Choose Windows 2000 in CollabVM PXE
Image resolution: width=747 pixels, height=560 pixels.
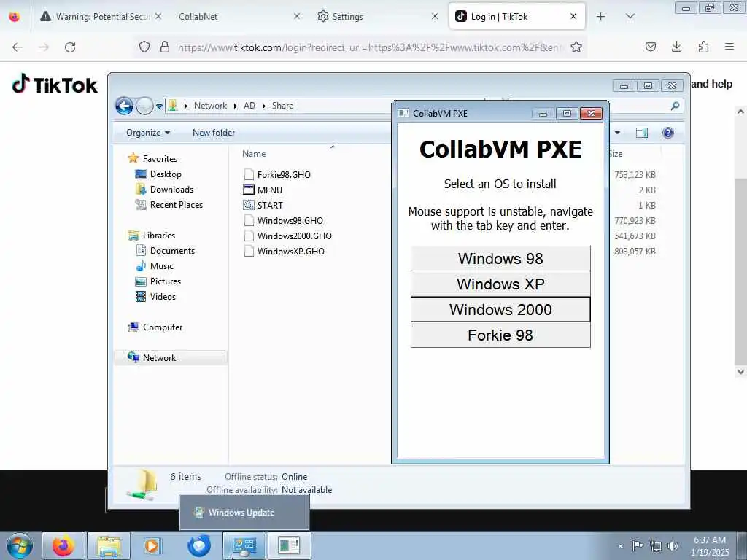500,309
